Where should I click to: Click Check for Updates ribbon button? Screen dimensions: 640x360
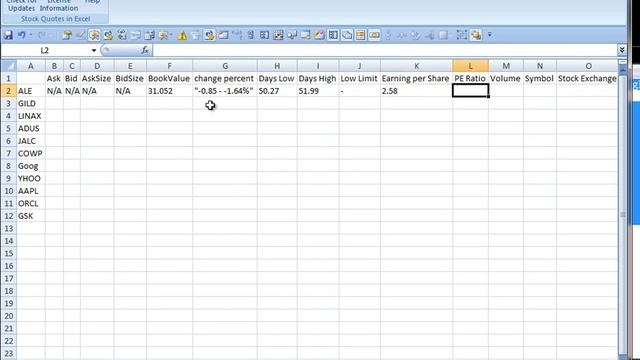coord(21,5)
